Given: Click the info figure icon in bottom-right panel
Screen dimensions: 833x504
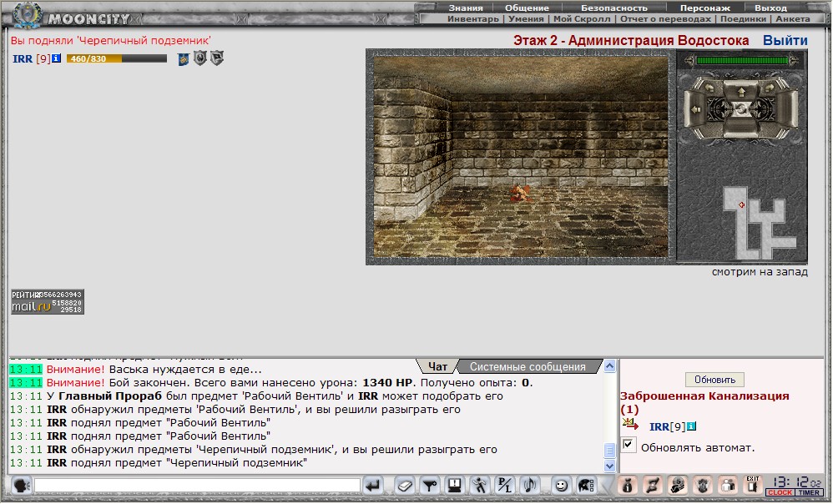Looking at the screenshot, I should [x=628, y=486].
